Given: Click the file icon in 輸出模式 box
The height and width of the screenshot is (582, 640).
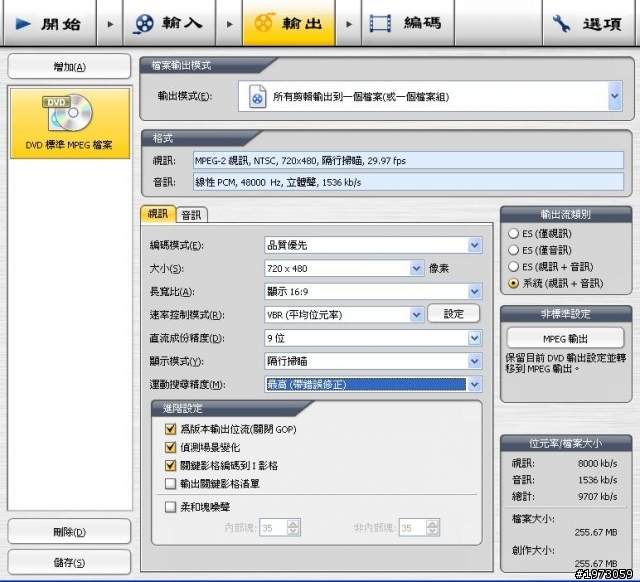Looking at the screenshot, I should pos(258,96).
